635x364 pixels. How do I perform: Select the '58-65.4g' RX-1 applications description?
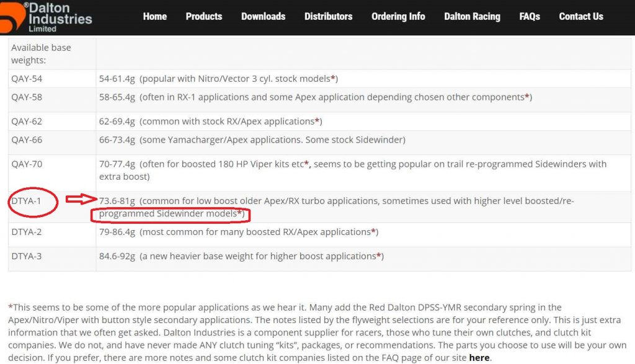click(316, 97)
